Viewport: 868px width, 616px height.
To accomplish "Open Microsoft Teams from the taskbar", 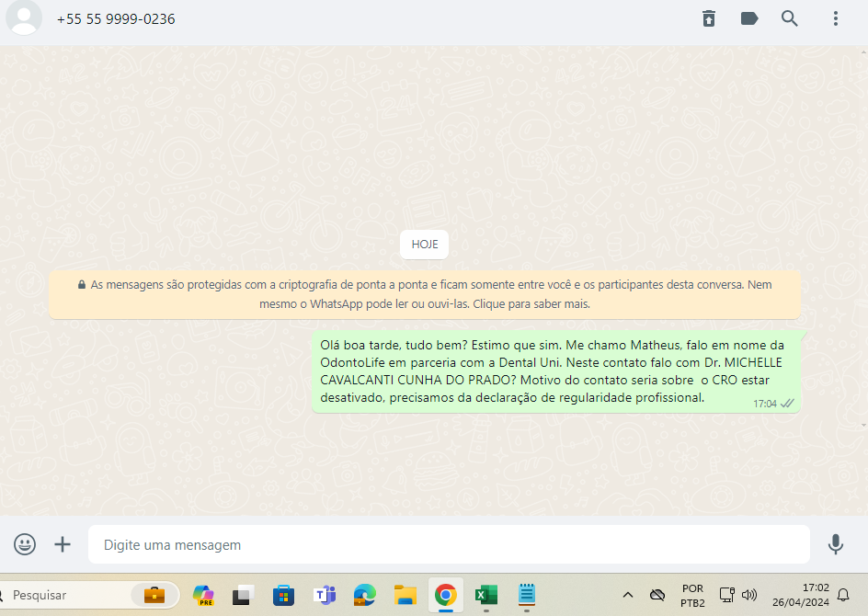I will coord(325,595).
